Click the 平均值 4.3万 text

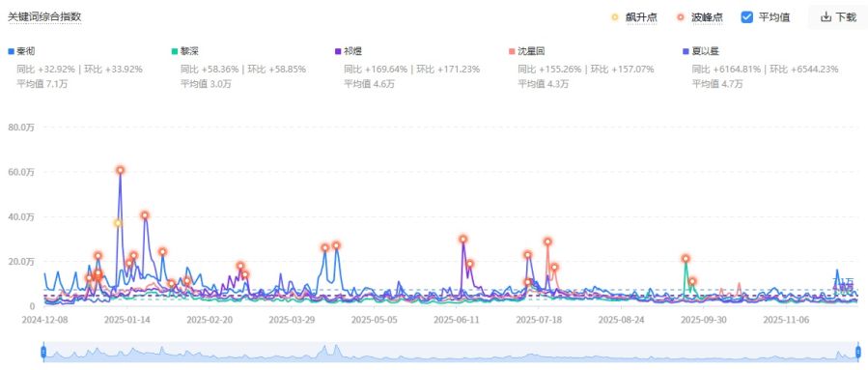click(544, 84)
